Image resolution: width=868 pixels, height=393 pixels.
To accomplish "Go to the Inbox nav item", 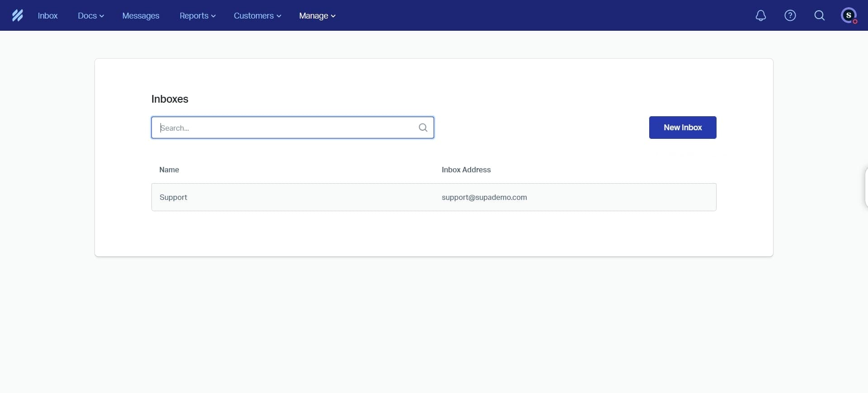I will pos(47,15).
